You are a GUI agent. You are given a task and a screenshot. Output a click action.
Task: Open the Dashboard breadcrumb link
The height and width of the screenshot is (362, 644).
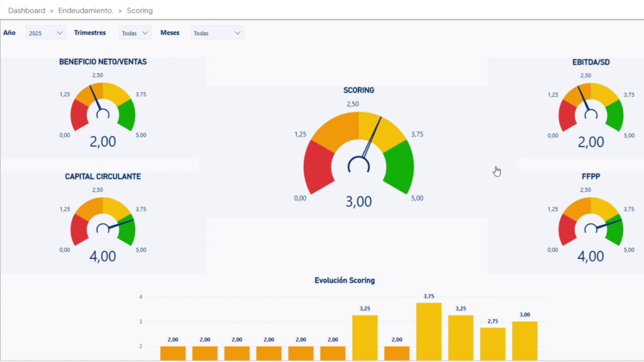[x=26, y=11]
